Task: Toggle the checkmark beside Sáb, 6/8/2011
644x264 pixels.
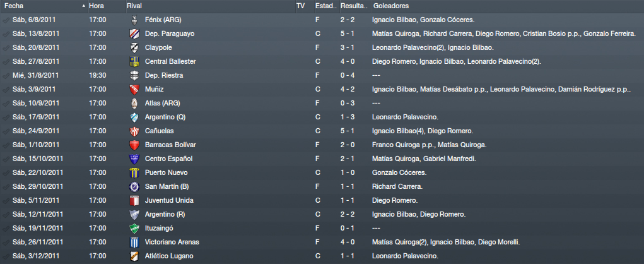Action: pyautogui.click(x=6, y=20)
